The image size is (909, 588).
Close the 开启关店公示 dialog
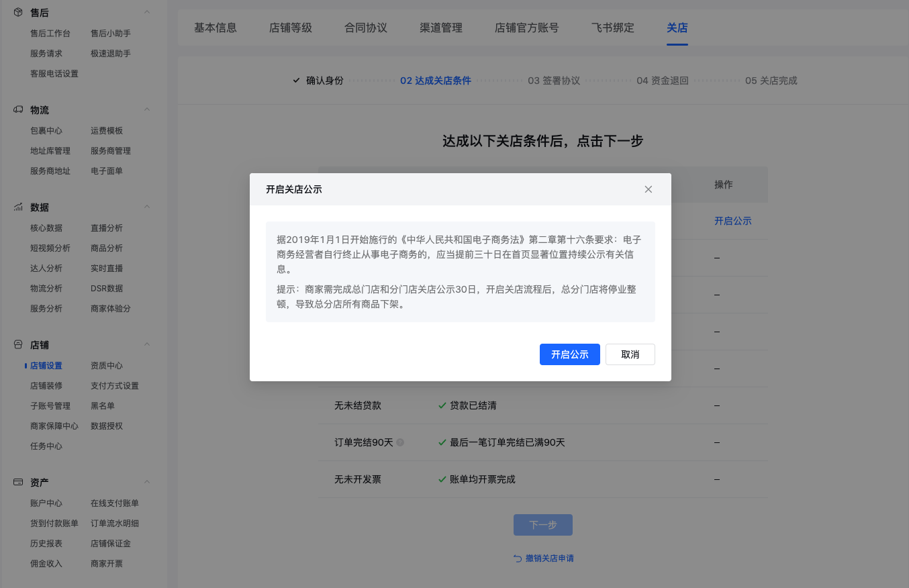click(x=649, y=189)
